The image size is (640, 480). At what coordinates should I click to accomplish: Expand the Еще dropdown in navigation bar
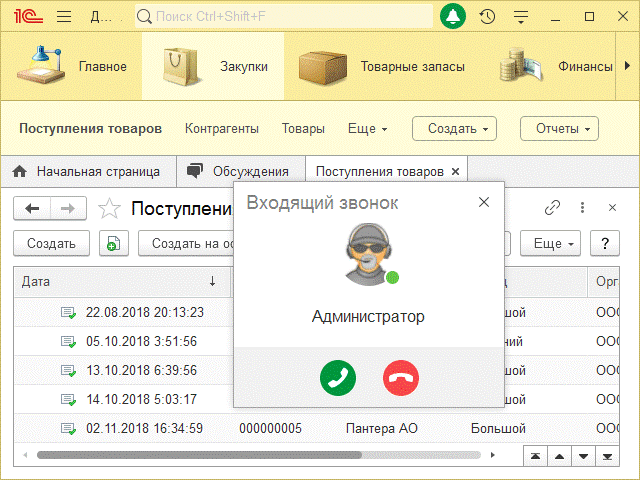tap(367, 129)
